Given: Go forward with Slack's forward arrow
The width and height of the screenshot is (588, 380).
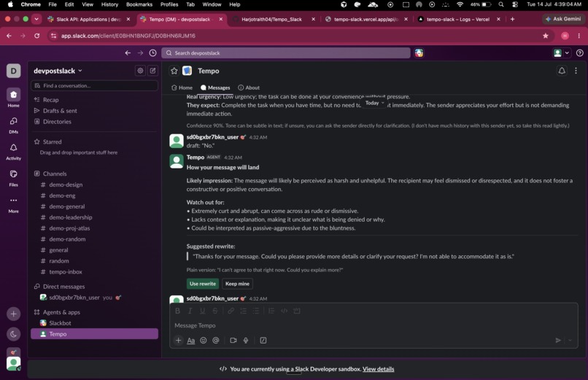Looking at the screenshot, I should click(140, 53).
